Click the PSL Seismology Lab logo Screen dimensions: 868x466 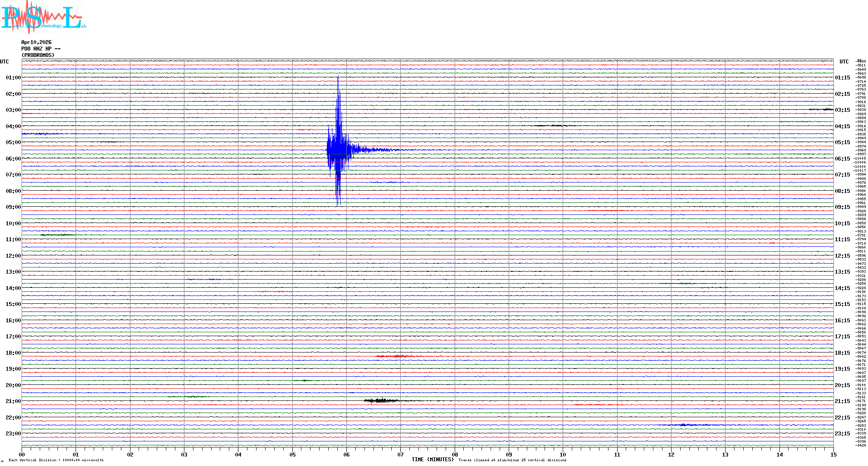(43, 17)
